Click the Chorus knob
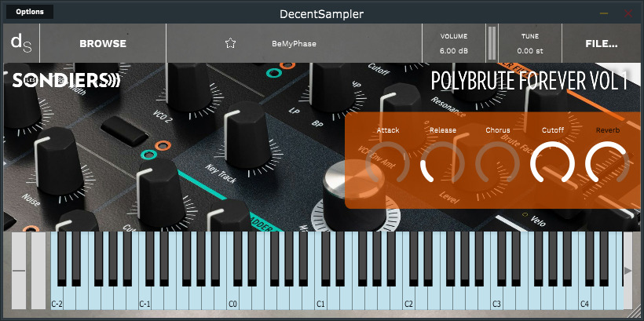This screenshot has width=644, height=321. pyautogui.click(x=498, y=165)
